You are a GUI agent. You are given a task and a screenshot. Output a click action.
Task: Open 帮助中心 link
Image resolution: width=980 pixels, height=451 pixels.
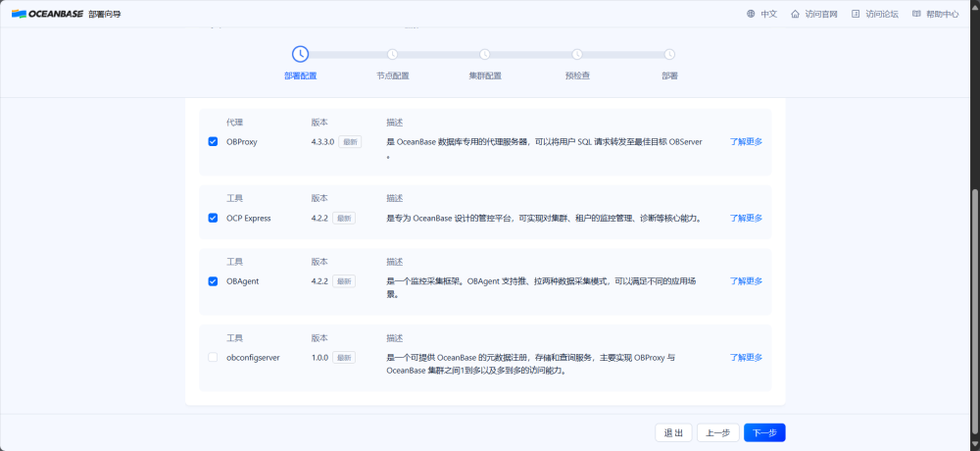[x=943, y=14]
